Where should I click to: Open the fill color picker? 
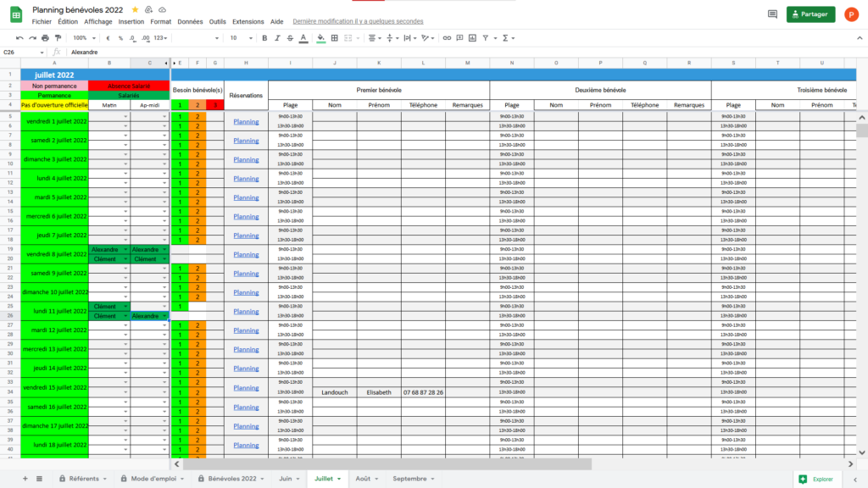pos(320,38)
